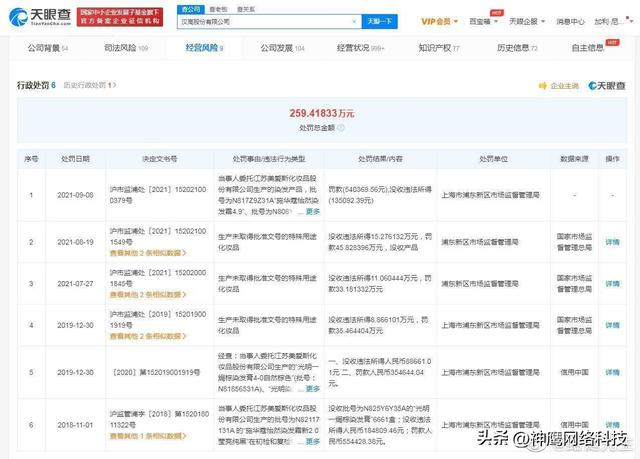View 2 similar records under 2019 document 1919号
This screenshot has width=640, height=459.
(x=148, y=336)
